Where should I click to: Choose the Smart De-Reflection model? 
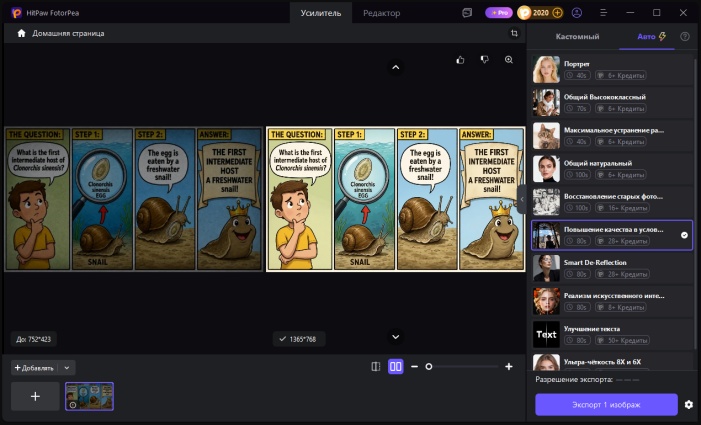click(x=612, y=268)
